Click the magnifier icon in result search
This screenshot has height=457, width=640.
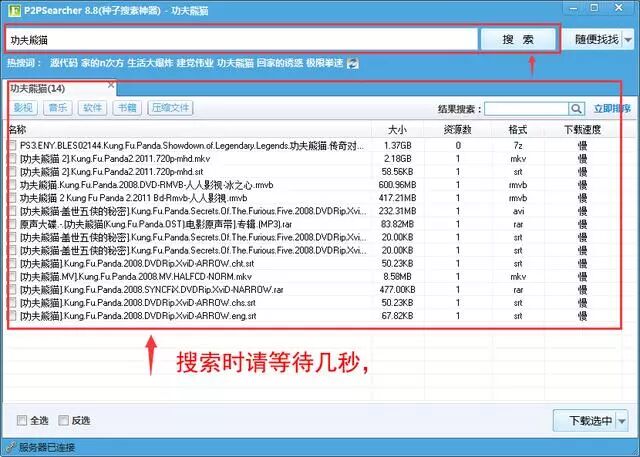click(576, 109)
